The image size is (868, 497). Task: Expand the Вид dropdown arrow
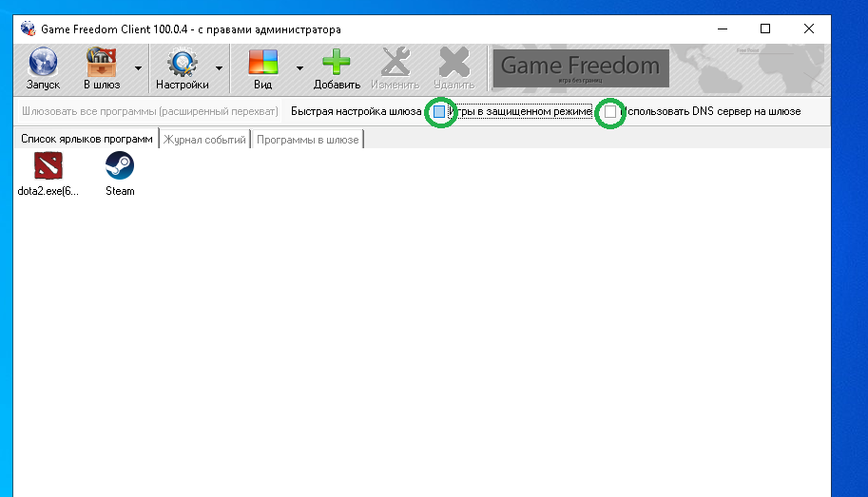[299, 68]
